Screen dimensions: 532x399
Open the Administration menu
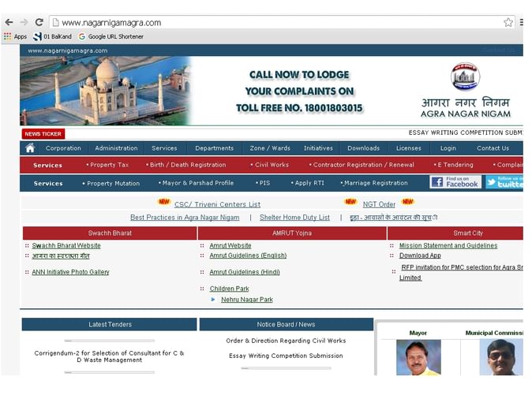(x=116, y=148)
